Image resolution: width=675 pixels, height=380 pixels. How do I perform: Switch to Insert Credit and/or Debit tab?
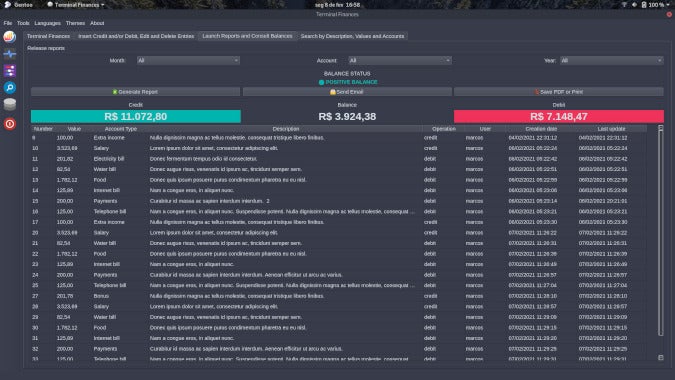pos(136,36)
